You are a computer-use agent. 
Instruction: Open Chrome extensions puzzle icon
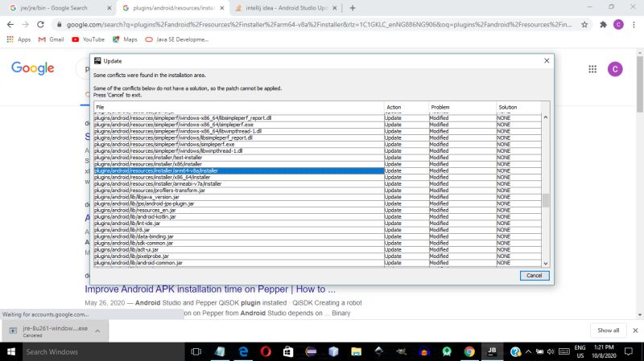coord(603,25)
